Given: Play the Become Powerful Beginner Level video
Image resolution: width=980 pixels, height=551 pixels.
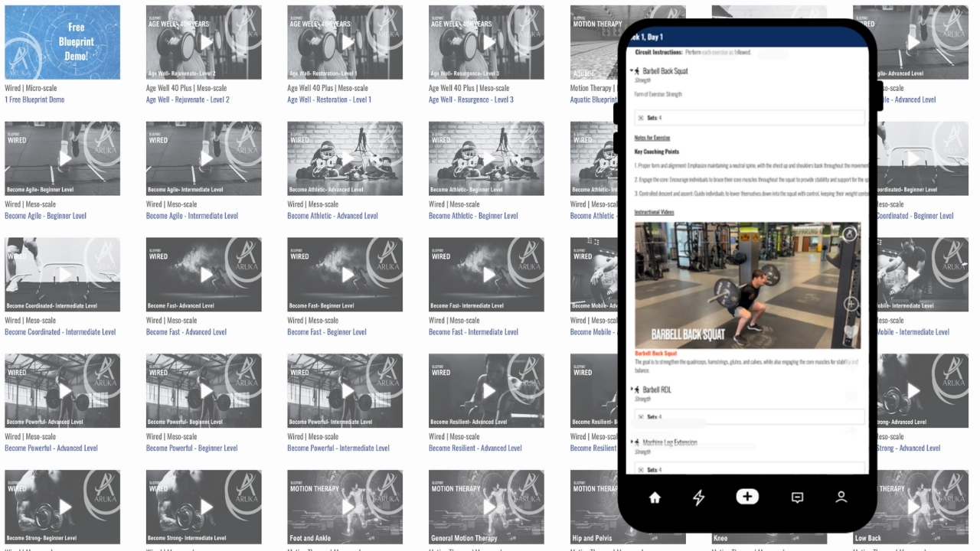Looking at the screenshot, I should click(207, 391).
